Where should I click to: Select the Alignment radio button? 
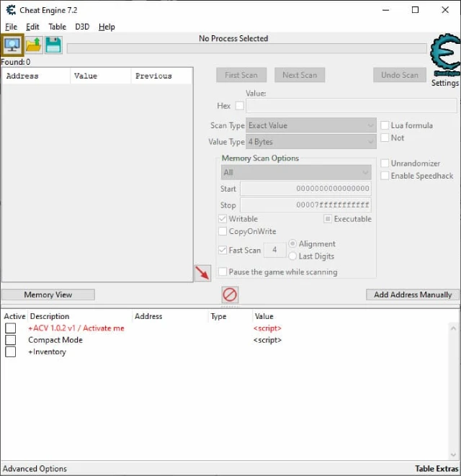coord(292,243)
